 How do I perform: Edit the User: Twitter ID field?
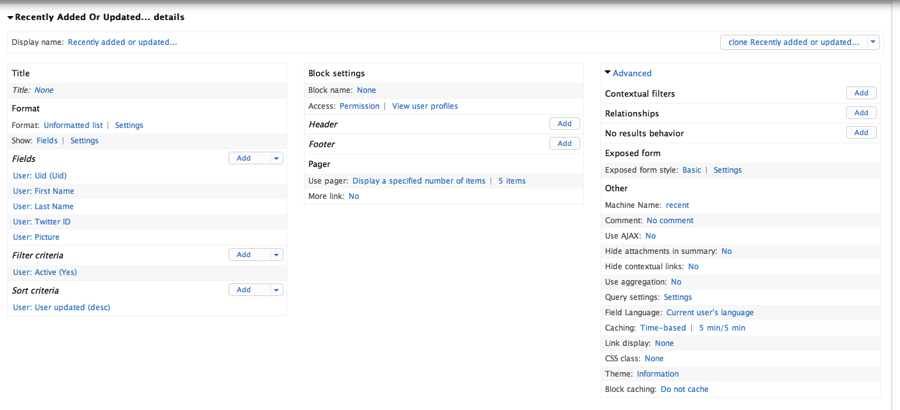42,222
